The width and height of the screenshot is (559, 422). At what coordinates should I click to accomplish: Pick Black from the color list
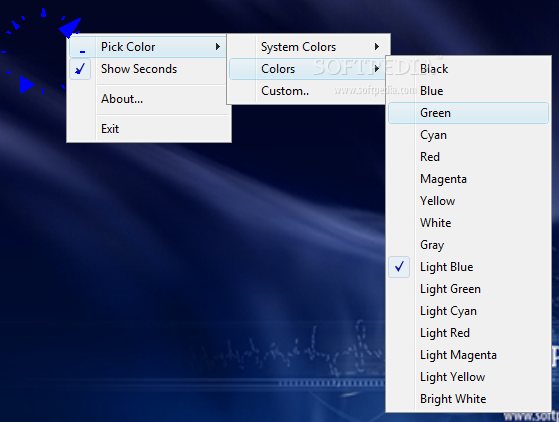tap(468, 69)
